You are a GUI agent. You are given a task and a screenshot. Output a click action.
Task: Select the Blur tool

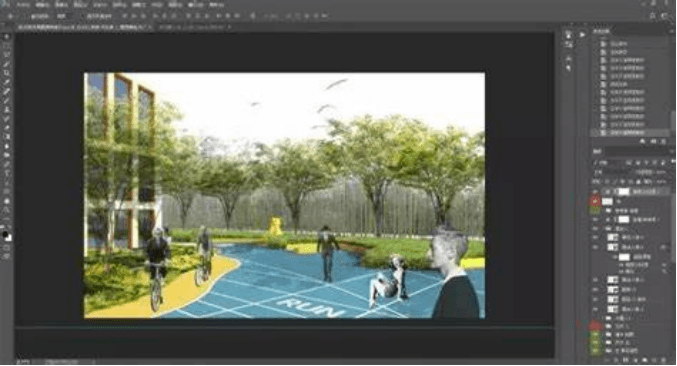[6, 146]
